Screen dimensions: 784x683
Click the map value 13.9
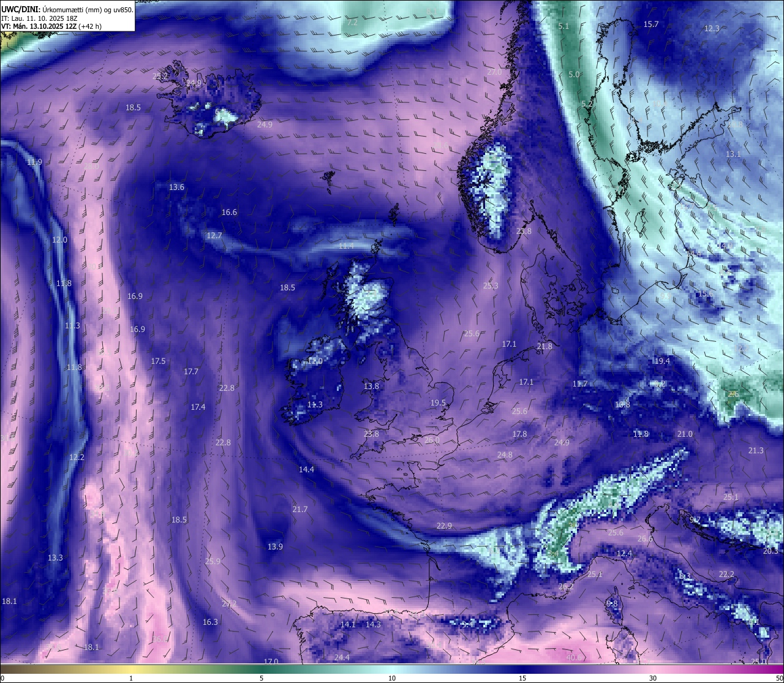click(x=275, y=547)
